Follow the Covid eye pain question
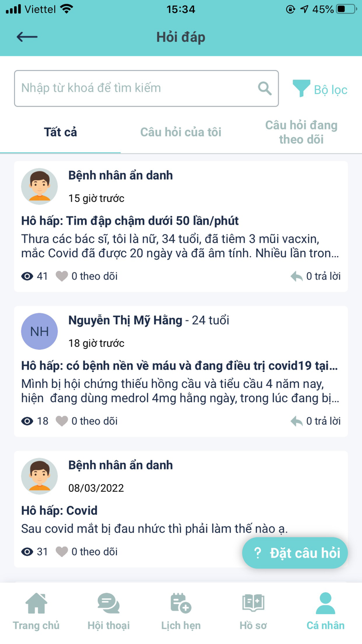Image resolution: width=362 pixels, height=644 pixels. (x=62, y=551)
